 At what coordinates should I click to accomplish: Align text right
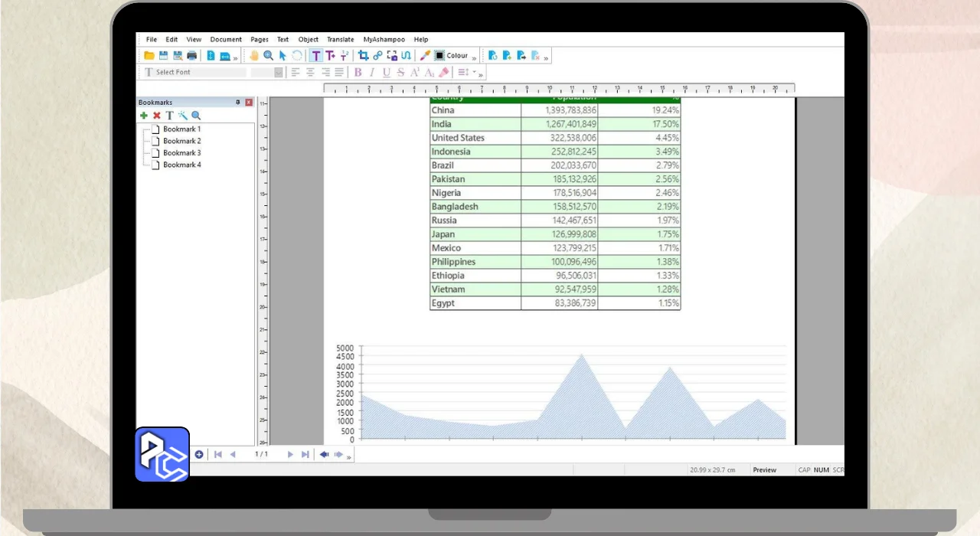325,72
